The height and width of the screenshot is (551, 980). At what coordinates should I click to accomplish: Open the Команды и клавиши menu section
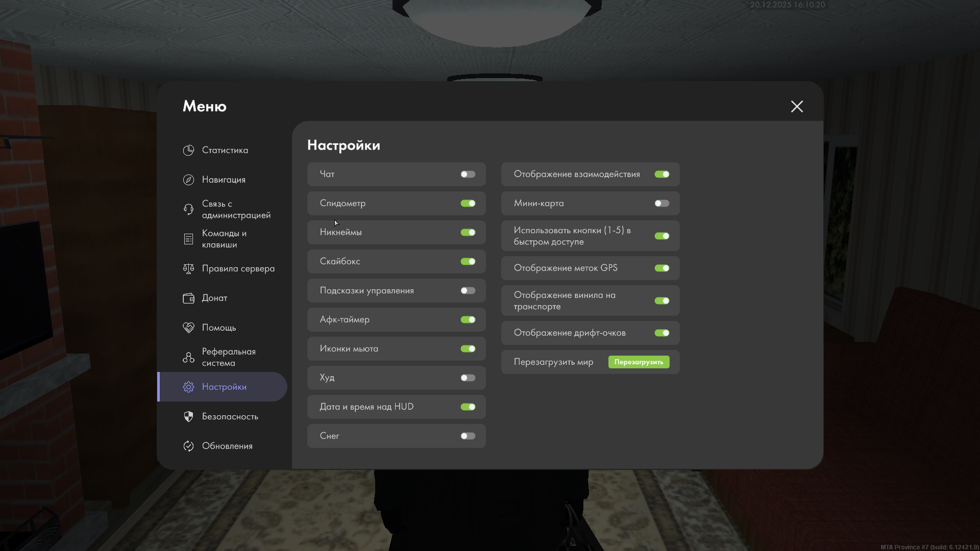pyautogui.click(x=224, y=239)
